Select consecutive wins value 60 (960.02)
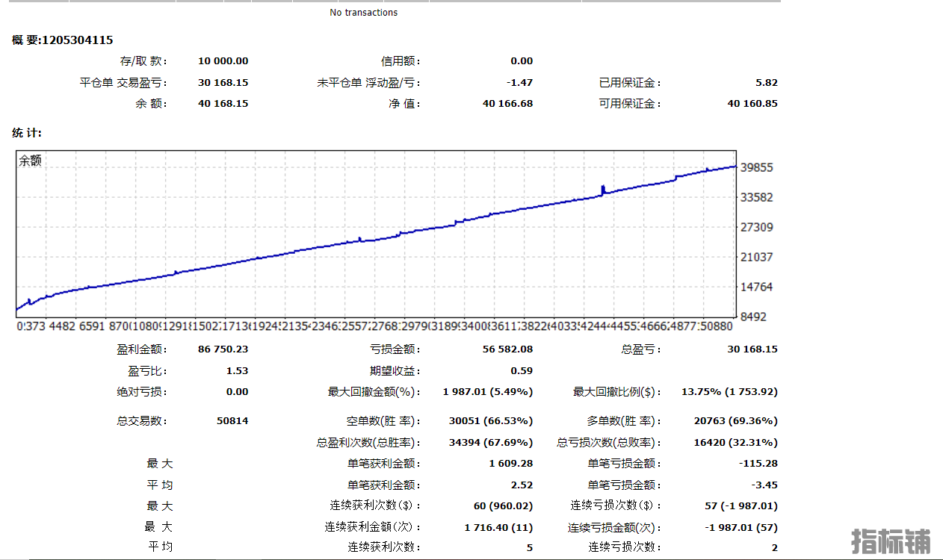This screenshot has width=943, height=560. [504, 505]
